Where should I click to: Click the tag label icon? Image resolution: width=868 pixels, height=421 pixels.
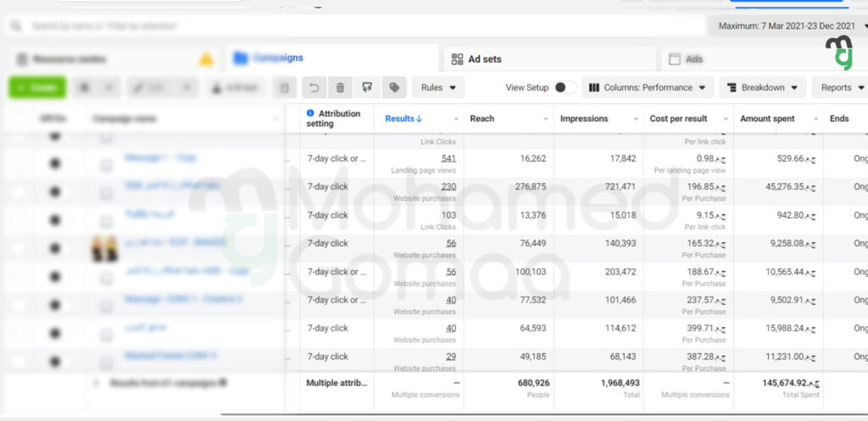tap(393, 87)
